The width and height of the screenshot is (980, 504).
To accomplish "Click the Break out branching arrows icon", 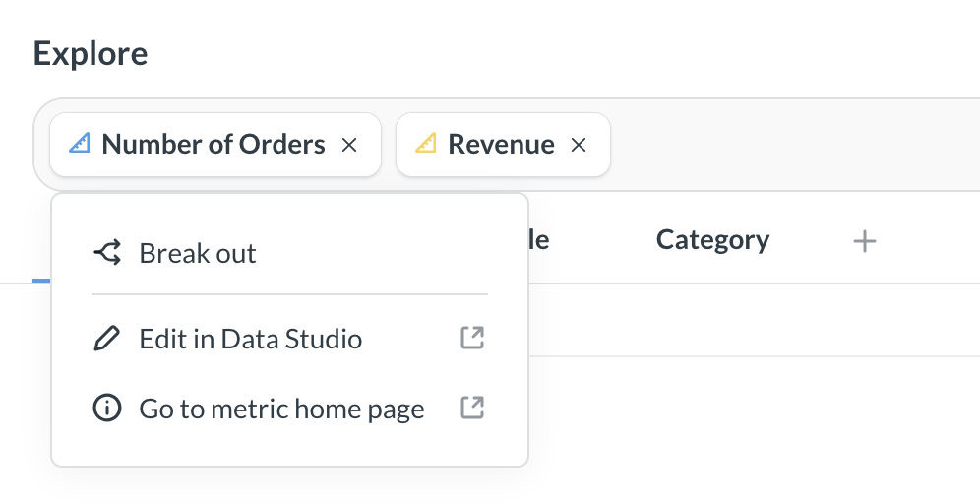I will point(107,253).
